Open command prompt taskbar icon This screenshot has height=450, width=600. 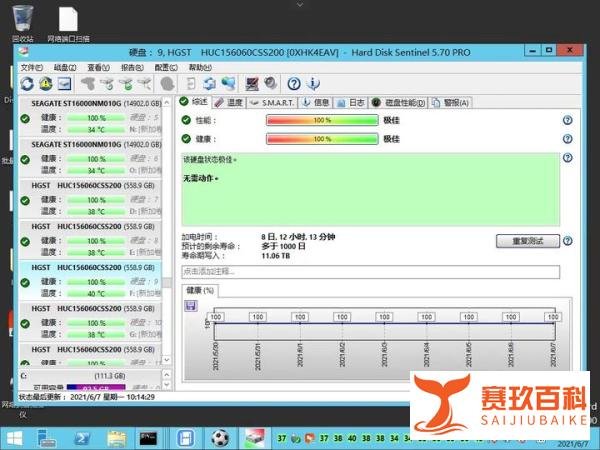coord(148,438)
